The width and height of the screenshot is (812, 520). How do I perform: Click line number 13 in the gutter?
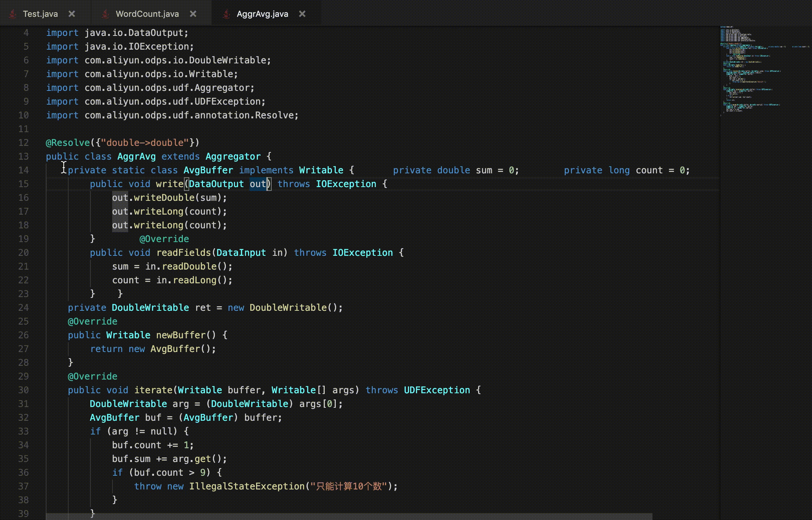[x=23, y=157]
